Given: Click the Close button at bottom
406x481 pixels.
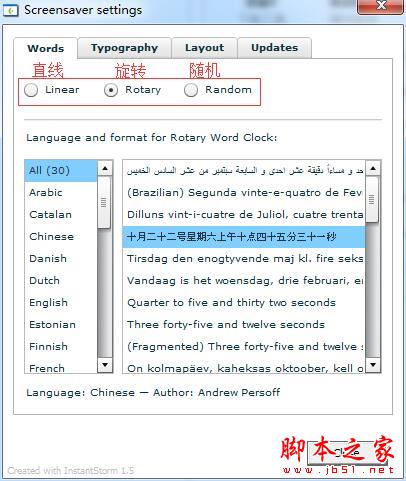Looking at the screenshot, I should 347,452.
